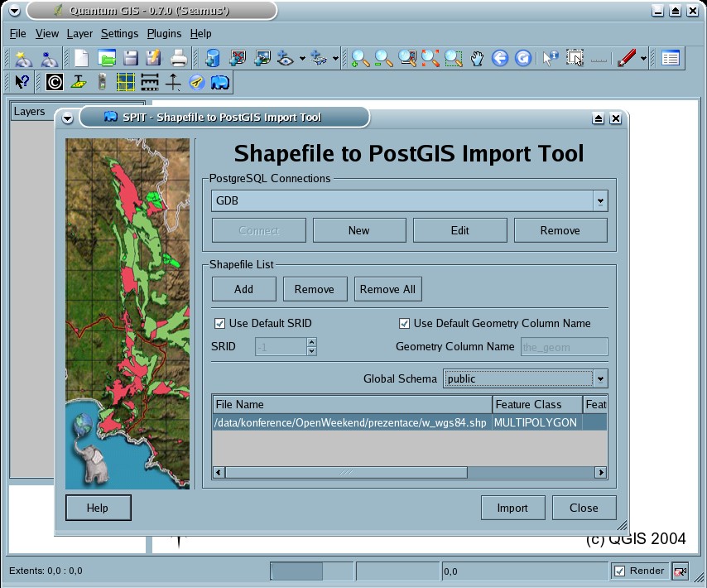Open the Global Schema dropdown
Image resolution: width=707 pixels, height=588 pixels.
click(600, 378)
